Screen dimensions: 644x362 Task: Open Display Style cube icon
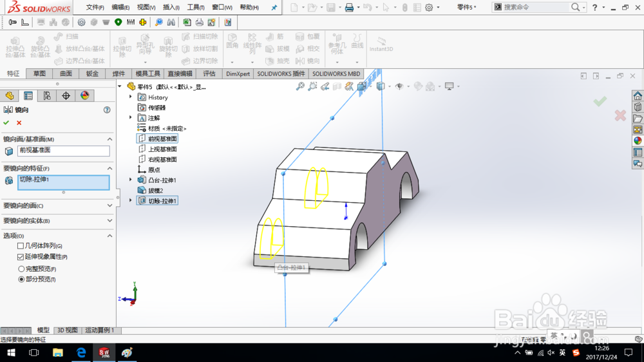click(x=381, y=86)
